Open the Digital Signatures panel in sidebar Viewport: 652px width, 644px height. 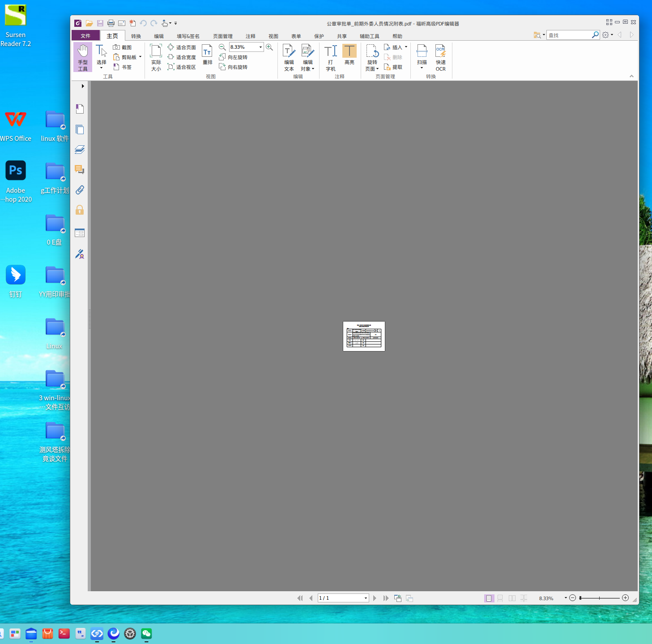pyautogui.click(x=80, y=254)
